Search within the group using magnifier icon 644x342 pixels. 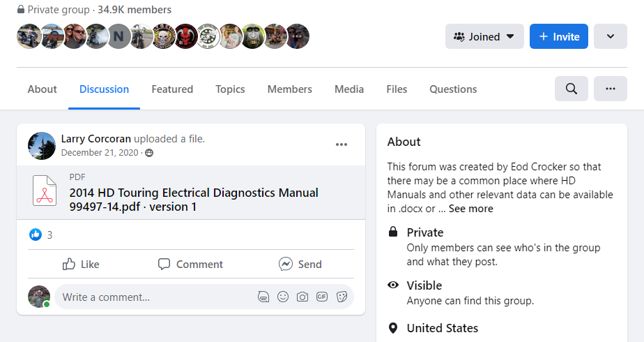[x=571, y=89]
